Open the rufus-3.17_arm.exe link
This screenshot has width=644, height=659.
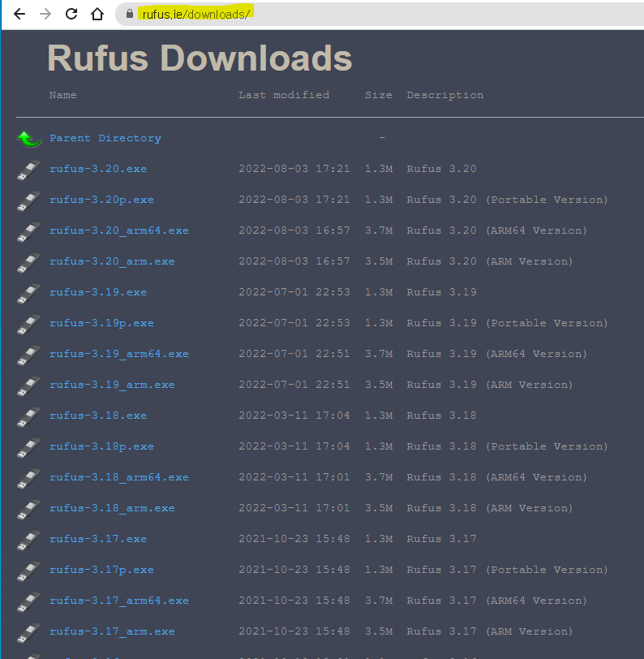112,631
